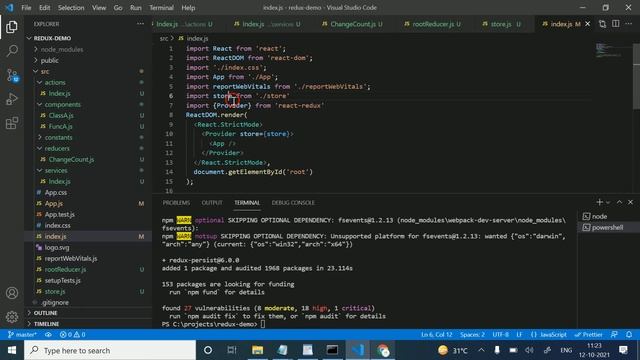
Task: Click the LF end-of-line sequence
Action: click(519, 334)
